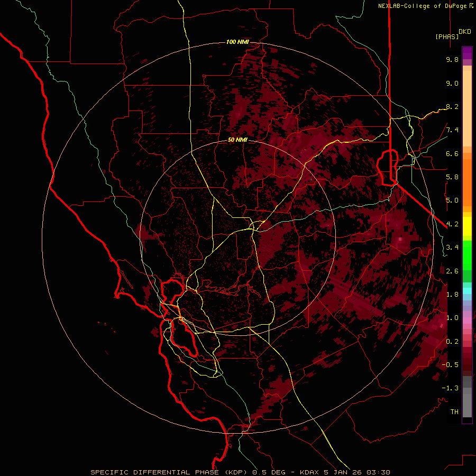Click the -1.3 scale value
Viewport: 476px width, 476px height.
(451, 388)
